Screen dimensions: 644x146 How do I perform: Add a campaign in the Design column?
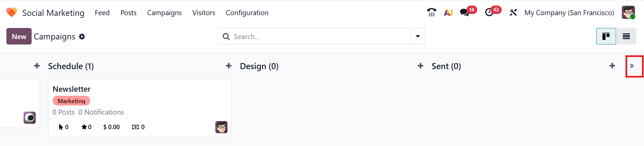(x=421, y=66)
